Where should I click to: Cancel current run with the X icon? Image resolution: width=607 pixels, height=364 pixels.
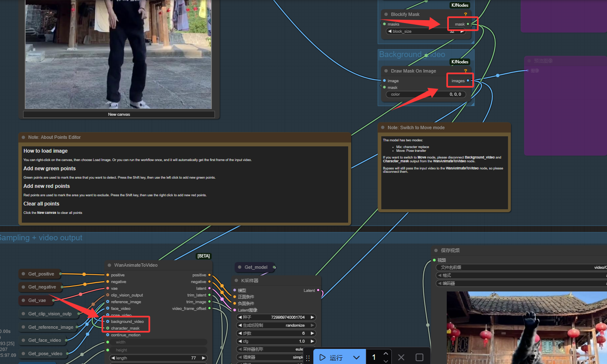[x=401, y=357]
